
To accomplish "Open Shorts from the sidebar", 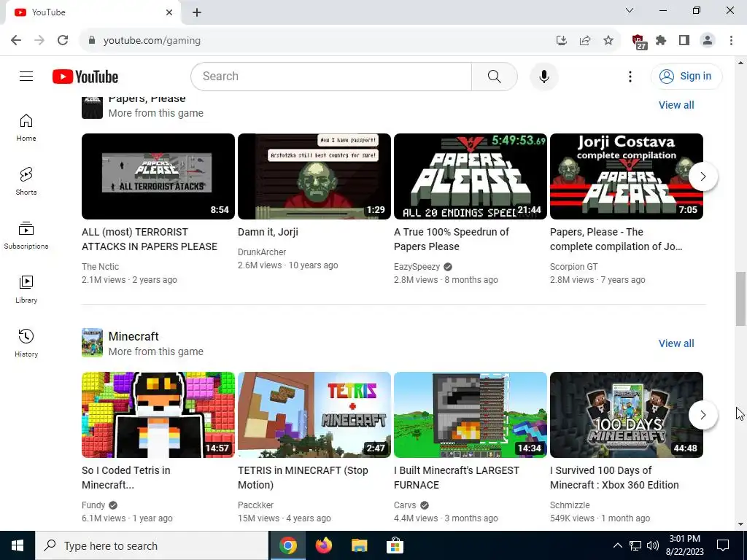I will coord(26,181).
